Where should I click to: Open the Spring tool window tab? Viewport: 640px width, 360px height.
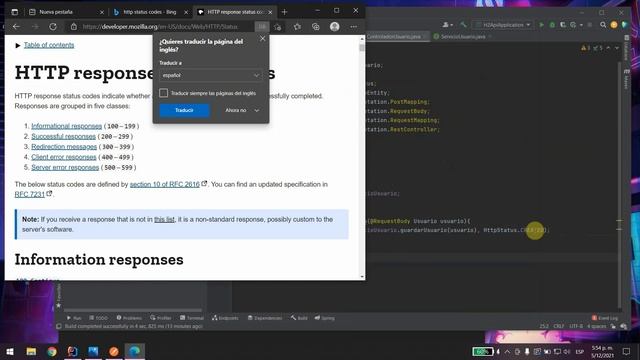click(324, 318)
